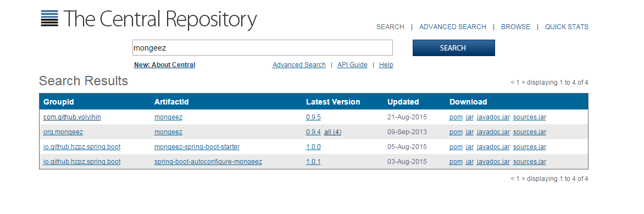Image resolution: width=644 pixels, height=214 pixels.
Task: Open io.github.hzpz.spring.boot group for spring-boot-autoconfigure-mongeez
Action: [82, 162]
